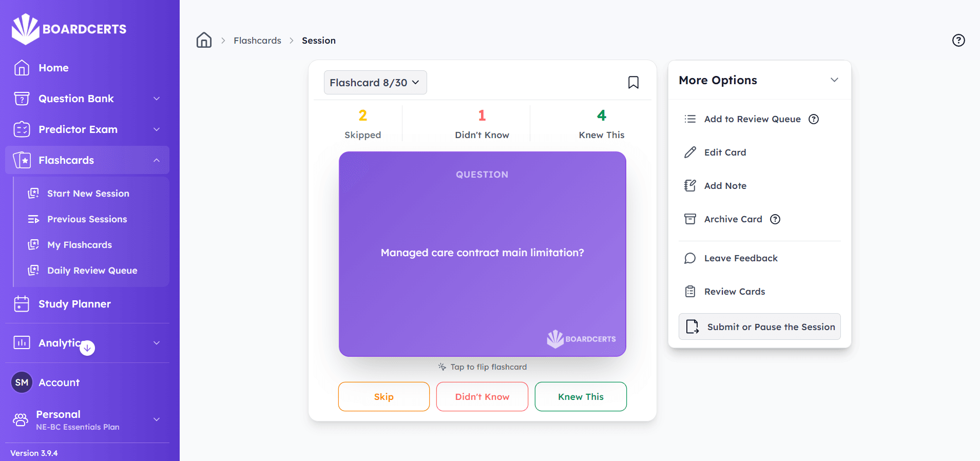Click the Personal plan people icon
980x461 pixels.
coord(21,420)
